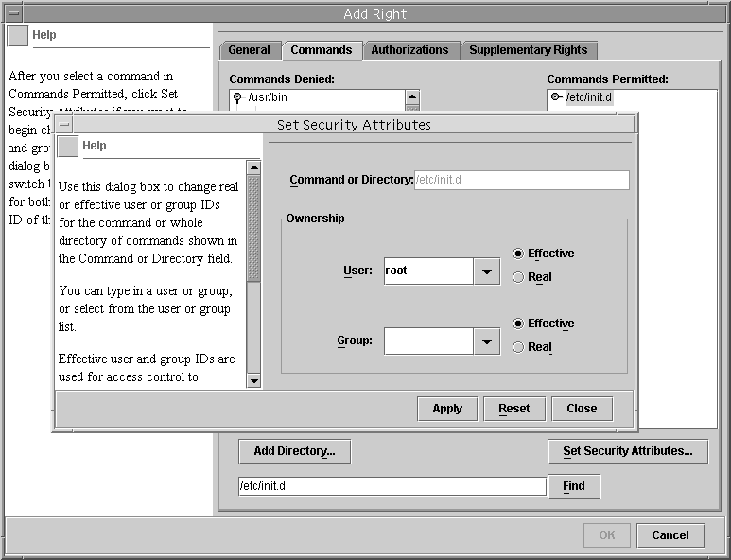Open the User dropdown list
731x560 pixels.
(x=486, y=271)
